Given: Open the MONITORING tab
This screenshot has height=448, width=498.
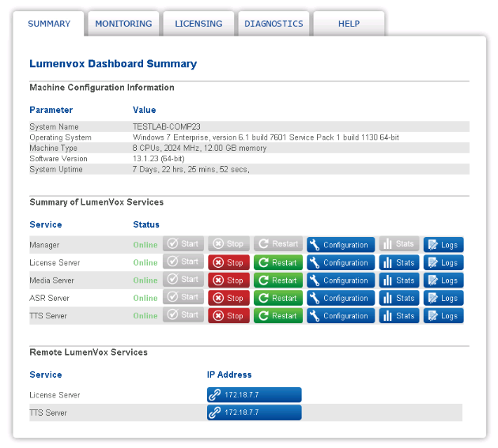Looking at the screenshot, I should (123, 24).
